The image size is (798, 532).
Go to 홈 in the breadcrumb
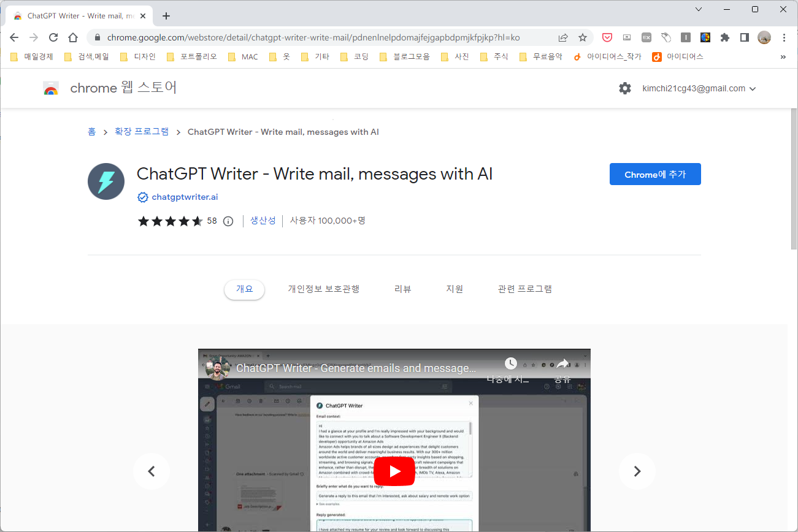(91, 132)
